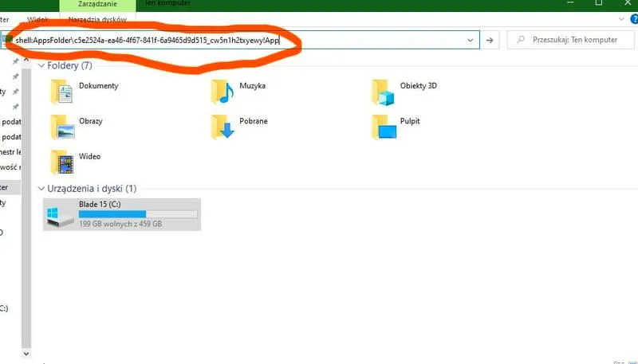Image resolution: width=638 pixels, height=364 pixels.
Task: Select the Dokumenty label
Action: [98, 86]
